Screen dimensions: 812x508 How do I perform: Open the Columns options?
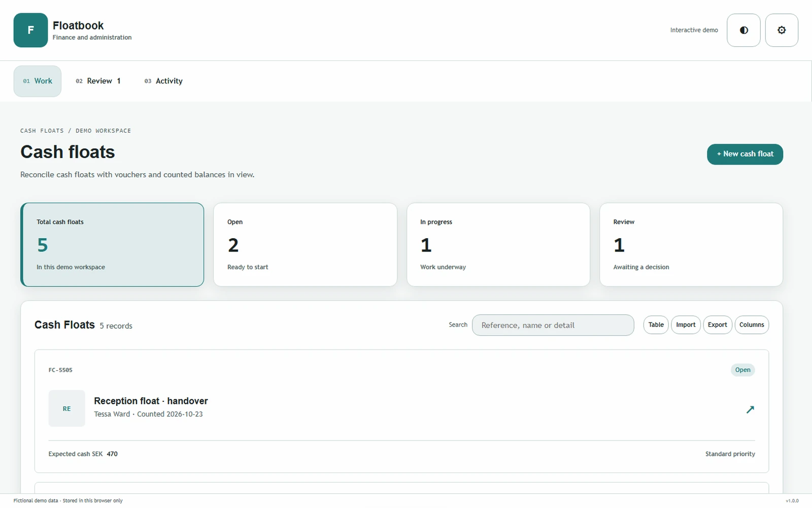(x=752, y=325)
